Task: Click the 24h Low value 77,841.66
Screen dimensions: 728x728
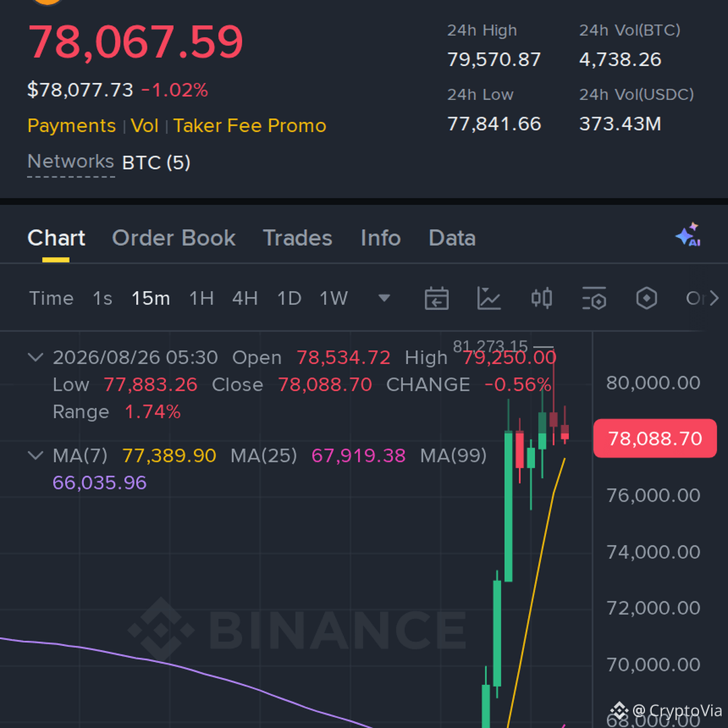Action: pyautogui.click(x=494, y=124)
